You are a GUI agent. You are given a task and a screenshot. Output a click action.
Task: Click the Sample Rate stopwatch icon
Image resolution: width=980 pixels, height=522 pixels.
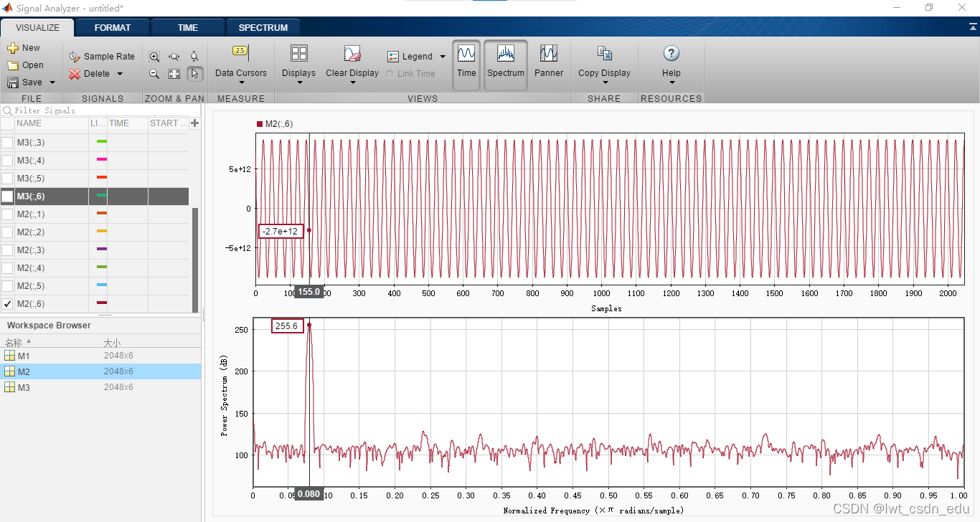point(75,57)
